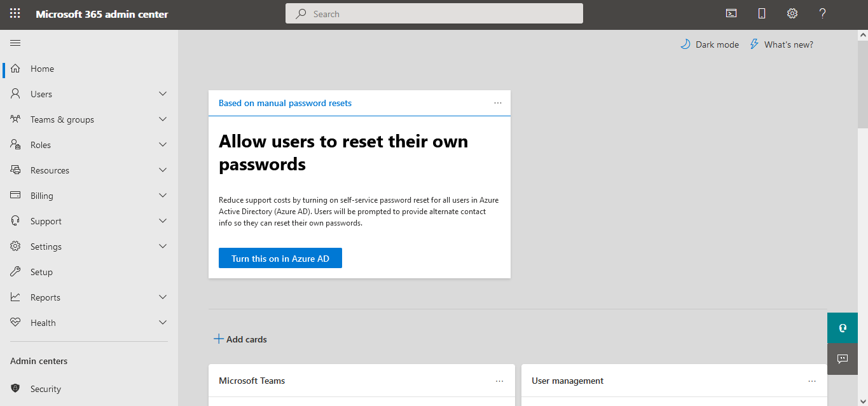This screenshot has height=406, width=868.
Task: Click Microsoft 365 admin center title
Action: (x=102, y=14)
